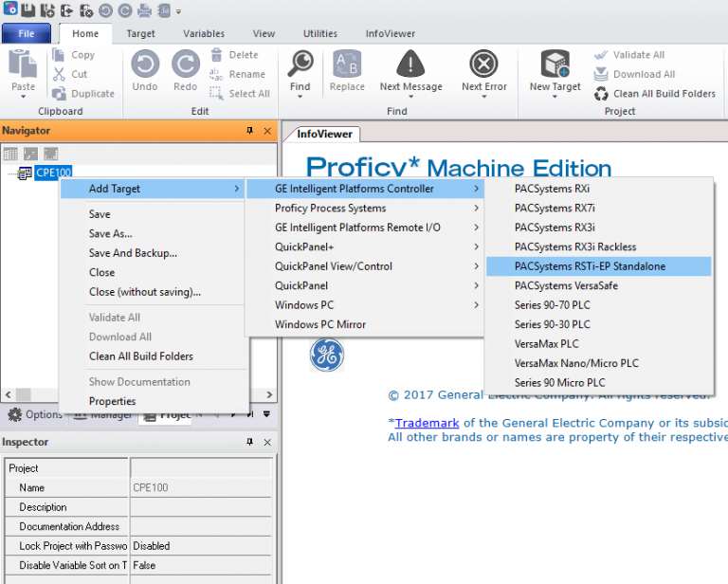Screen dimensions: 728x584
Task: Click the New Target icon
Action: coord(555,65)
